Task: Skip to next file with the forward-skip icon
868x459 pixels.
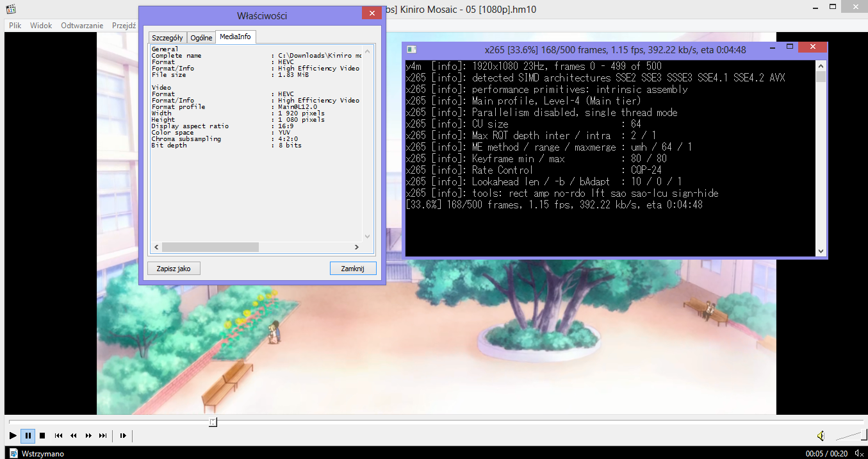Action: tap(103, 436)
